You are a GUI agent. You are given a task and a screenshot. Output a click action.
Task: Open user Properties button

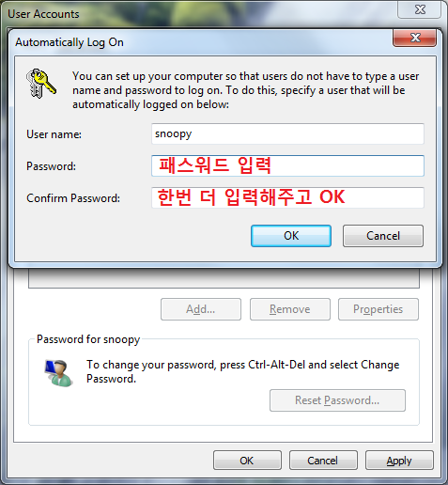click(378, 309)
